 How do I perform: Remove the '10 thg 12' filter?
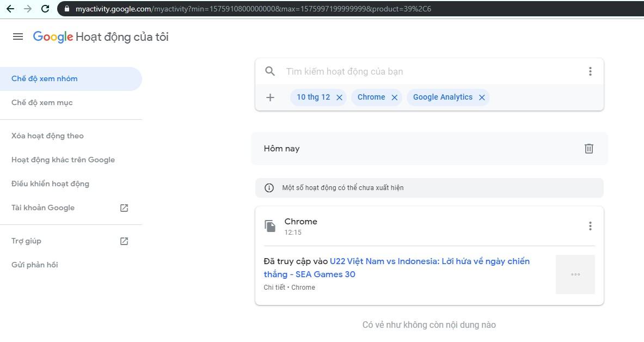(339, 97)
